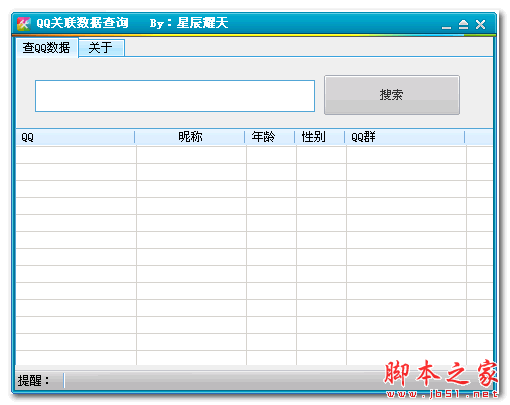Click the app logo icon in title bar
This screenshot has height=405, width=510.
click(24, 24)
